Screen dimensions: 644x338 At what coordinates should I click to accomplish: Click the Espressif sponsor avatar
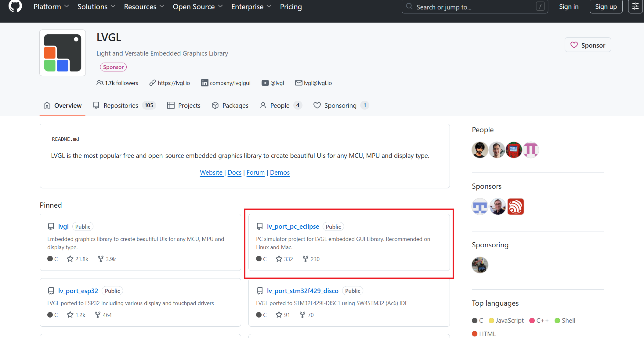[x=516, y=207]
